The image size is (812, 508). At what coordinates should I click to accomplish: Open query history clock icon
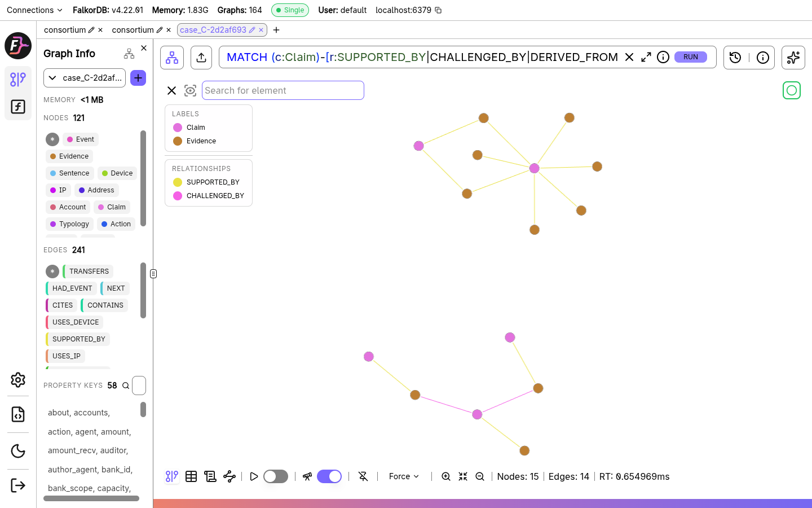point(735,58)
